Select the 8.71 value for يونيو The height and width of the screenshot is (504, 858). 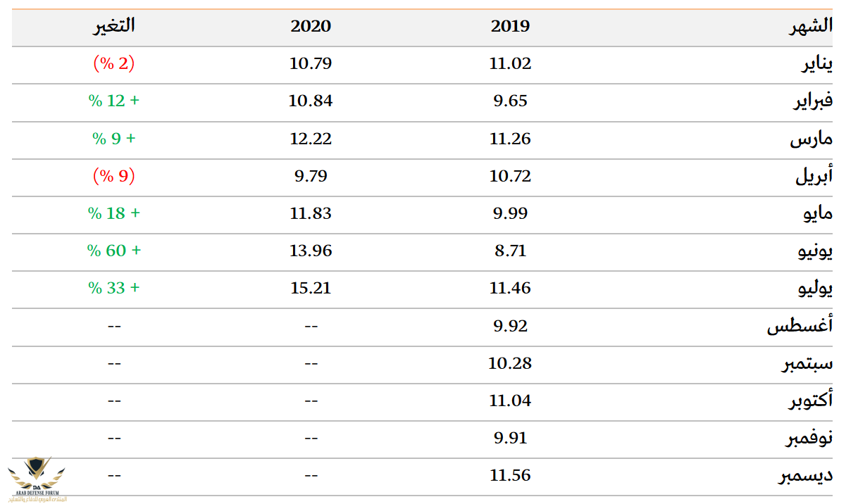click(510, 251)
